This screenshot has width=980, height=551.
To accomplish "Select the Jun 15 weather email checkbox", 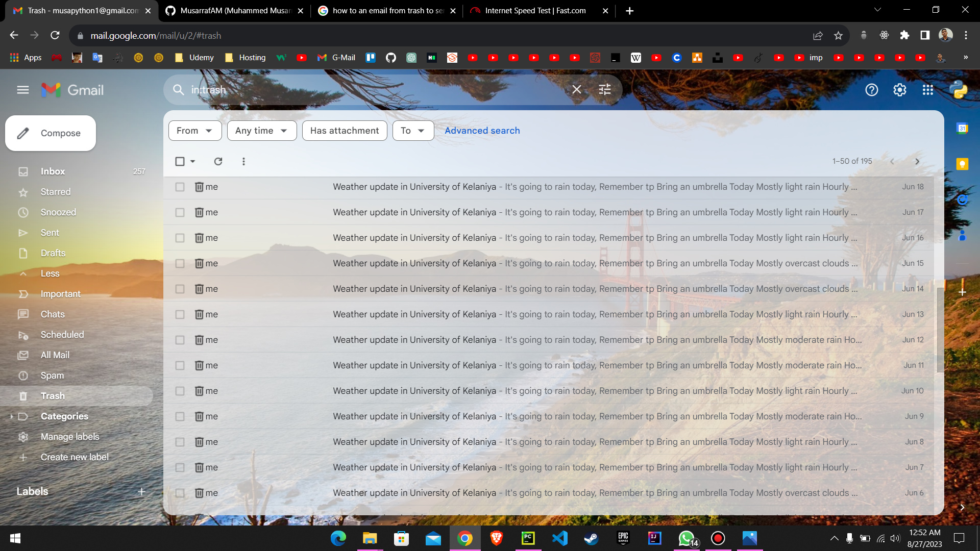I will point(180,263).
